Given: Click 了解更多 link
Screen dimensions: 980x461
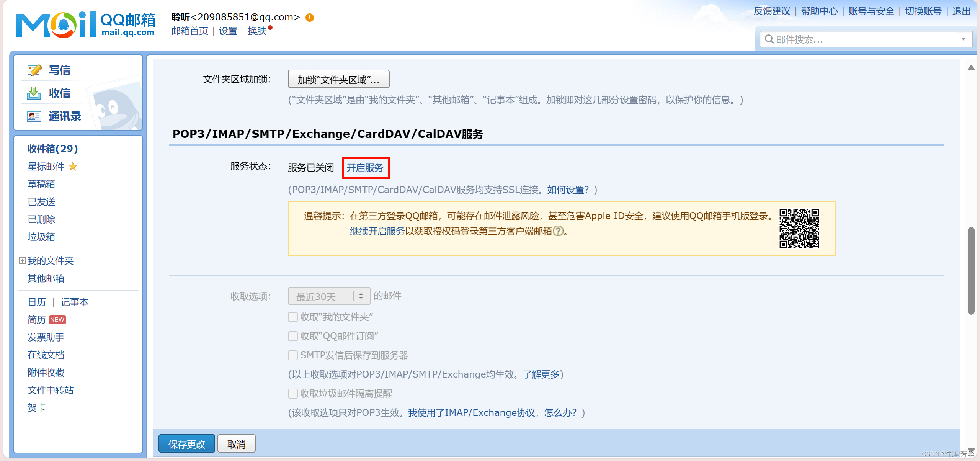Looking at the screenshot, I should pos(541,374).
